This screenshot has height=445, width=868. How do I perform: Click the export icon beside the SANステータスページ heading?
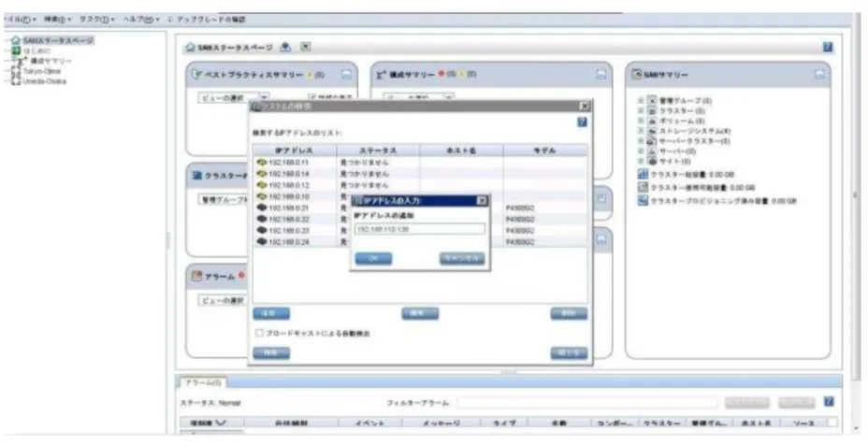285,47
